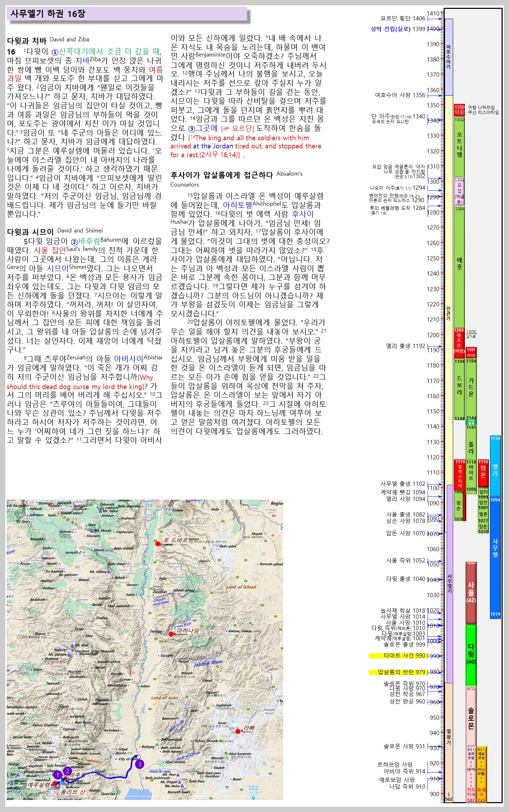The height and width of the screenshot is (812, 509).
Task: Click the red 사울 (42) block in the timeline
Action: 471,593
